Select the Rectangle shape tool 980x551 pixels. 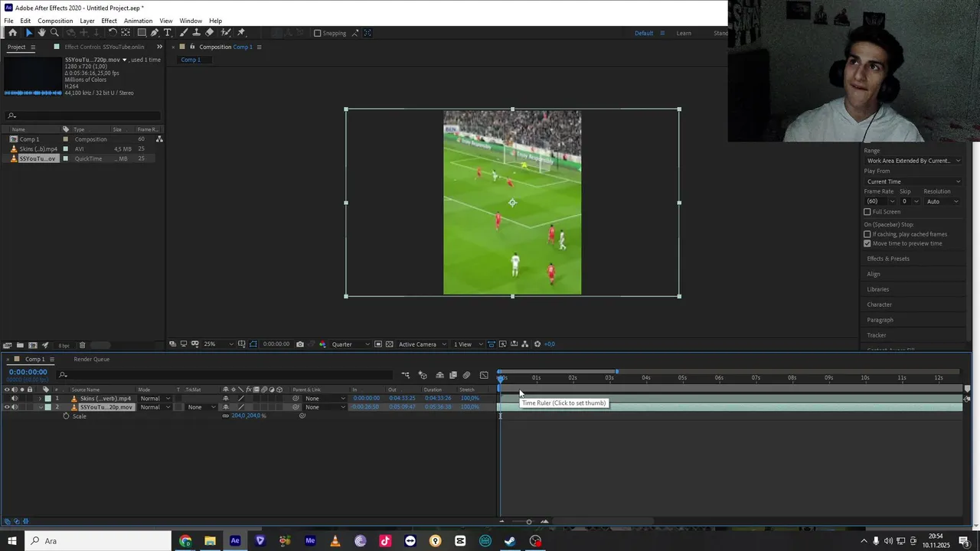point(142,33)
